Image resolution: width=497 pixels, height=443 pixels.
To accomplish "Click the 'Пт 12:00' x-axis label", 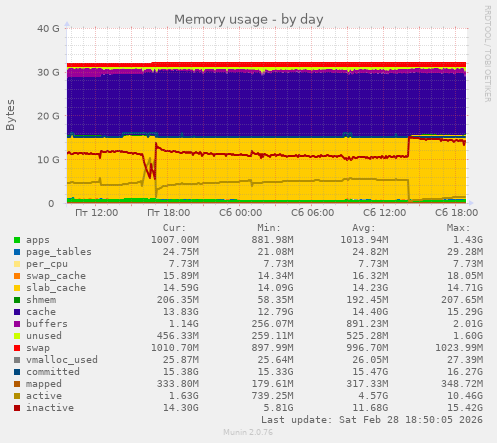I will pos(96,213).
